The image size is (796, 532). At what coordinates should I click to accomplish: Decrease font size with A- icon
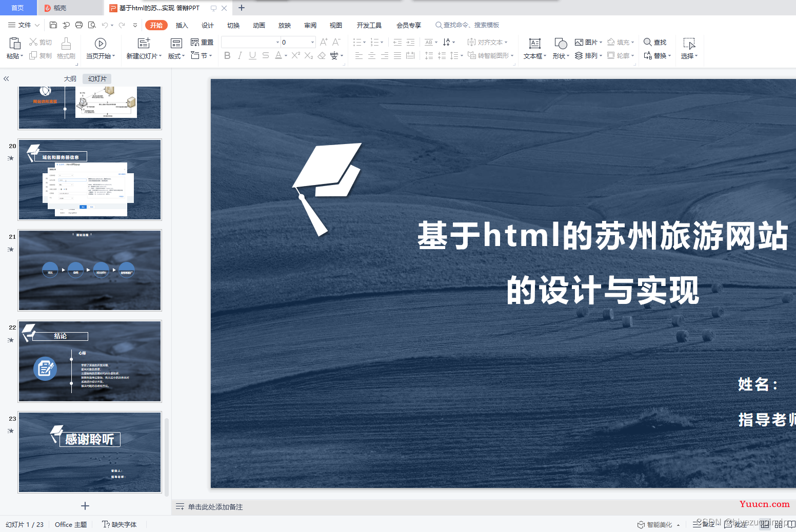(x=336, y=42)
